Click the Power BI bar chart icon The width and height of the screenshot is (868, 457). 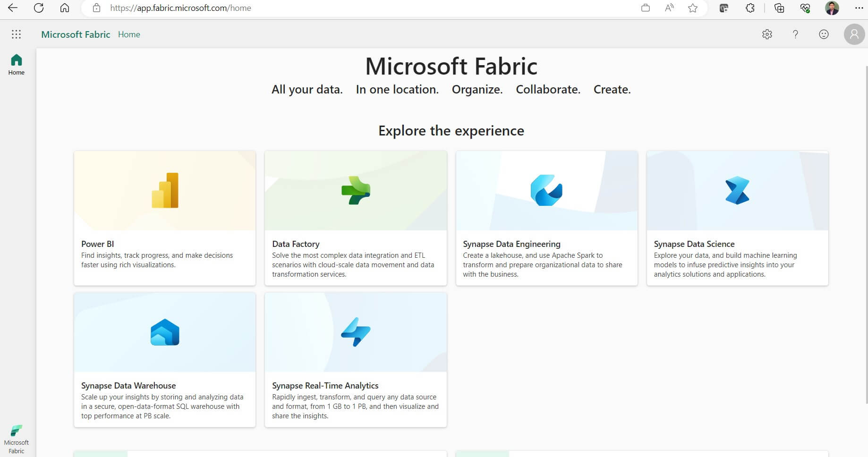click(165, 190)
